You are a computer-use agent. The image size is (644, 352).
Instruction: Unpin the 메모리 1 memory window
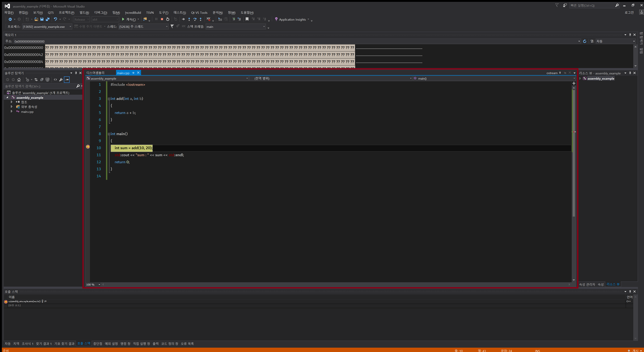click(x=630, y=35)
